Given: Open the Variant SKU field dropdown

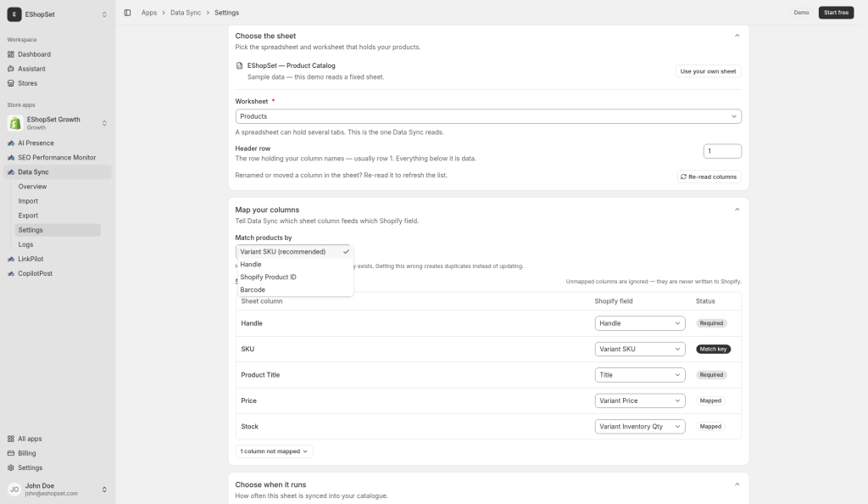Looking at the screenshot, I should 640,349.
